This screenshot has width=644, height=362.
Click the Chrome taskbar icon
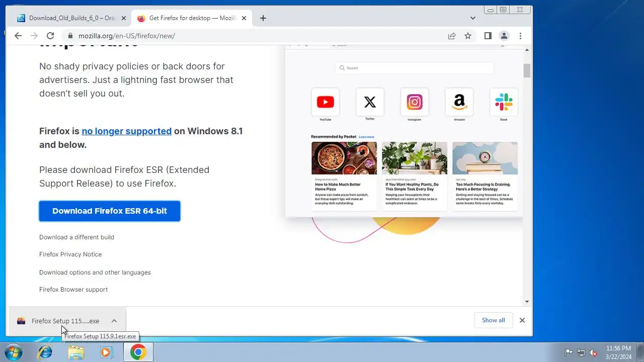tap(138, 352)
